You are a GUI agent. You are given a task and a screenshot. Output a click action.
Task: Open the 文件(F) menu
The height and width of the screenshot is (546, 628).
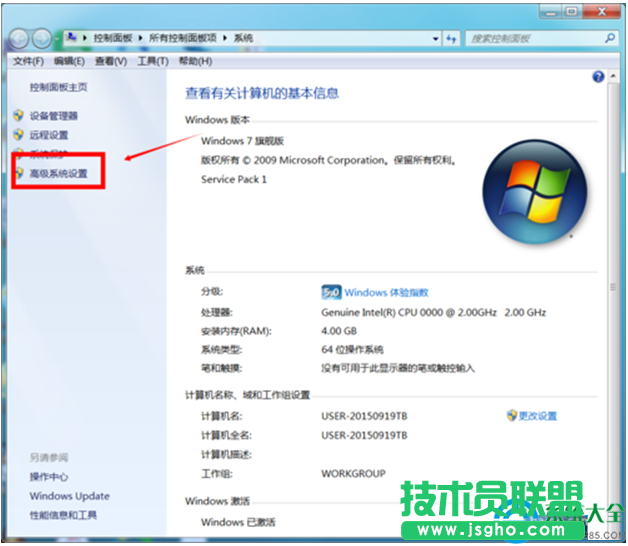point(28,61)
